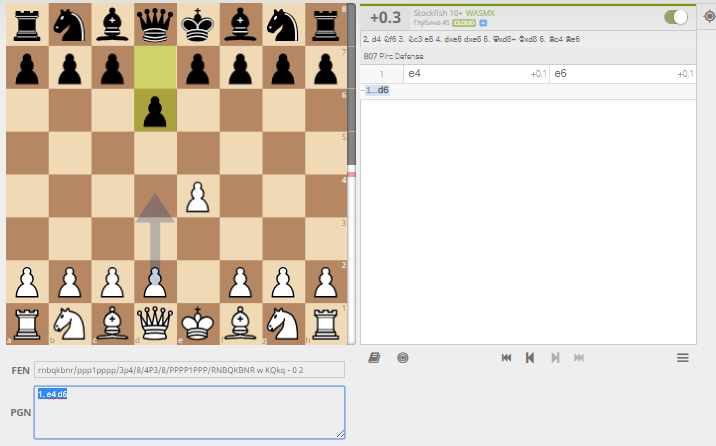The height and width of the screenshot is (446, 716).
Task: Step back one move
Action: pos(530,357)
